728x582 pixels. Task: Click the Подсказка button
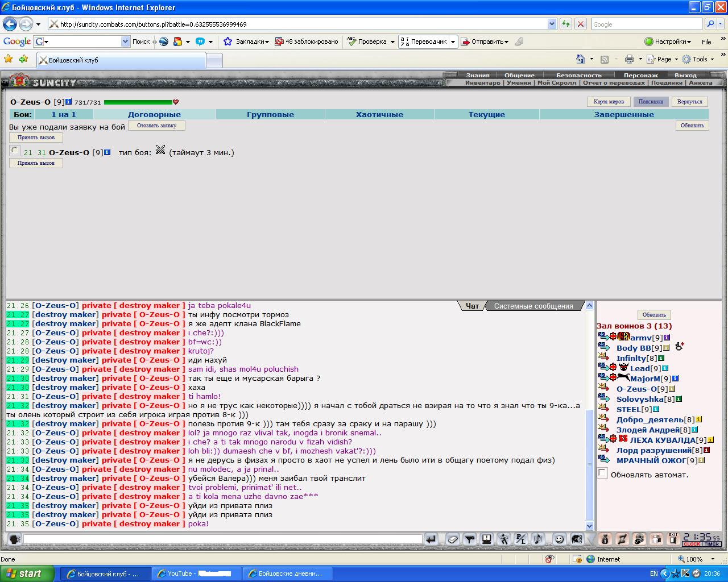(651, 102)
